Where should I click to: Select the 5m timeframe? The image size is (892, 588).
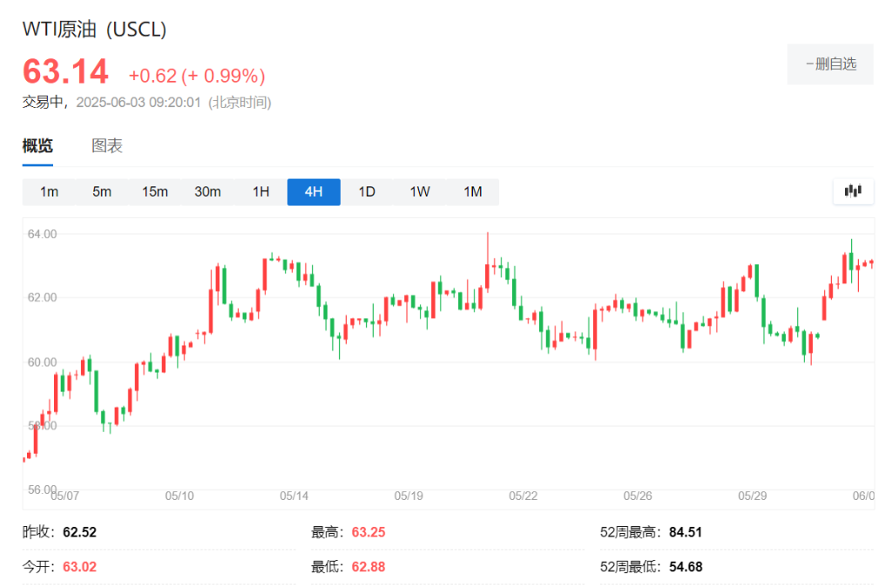(x=102, y=192)
